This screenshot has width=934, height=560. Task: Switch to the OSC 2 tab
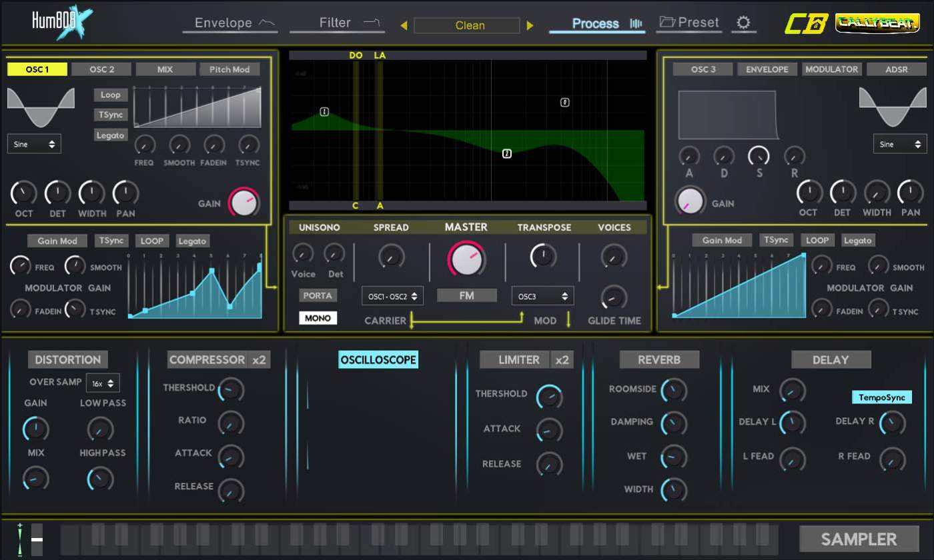[101, 69]
